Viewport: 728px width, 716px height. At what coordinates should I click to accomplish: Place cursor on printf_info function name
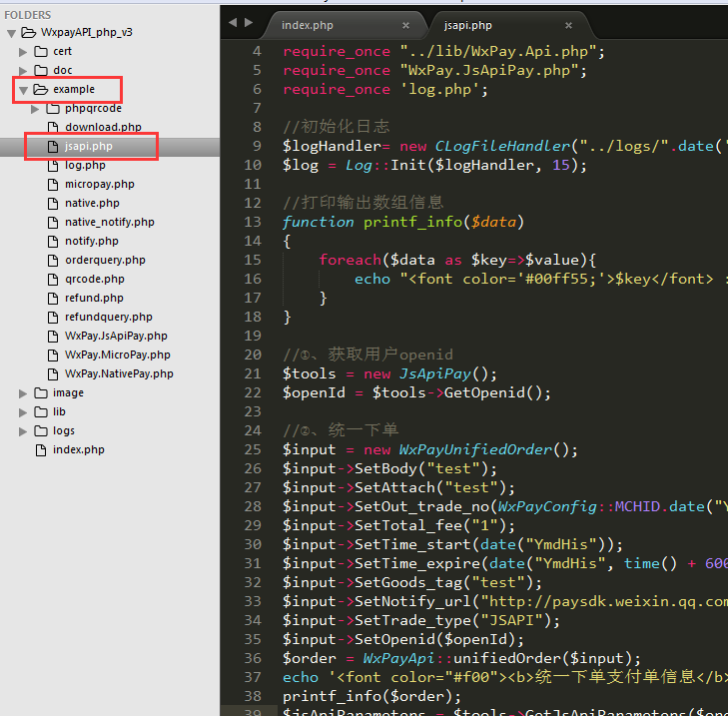413,222
